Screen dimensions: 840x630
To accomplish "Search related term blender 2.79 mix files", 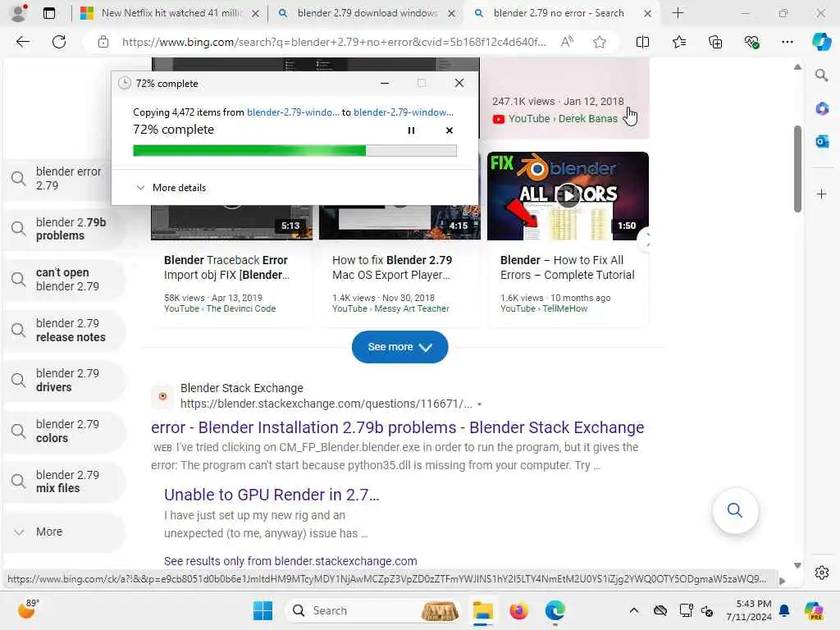I will (x=64, y=481).
